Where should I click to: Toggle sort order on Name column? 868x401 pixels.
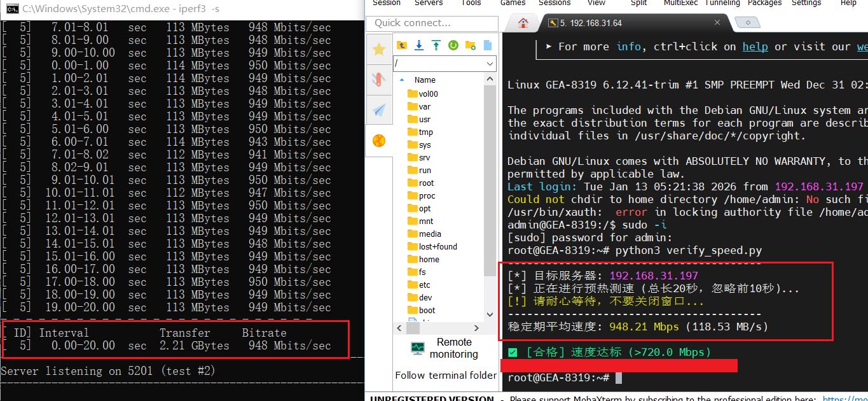point(425,80)
